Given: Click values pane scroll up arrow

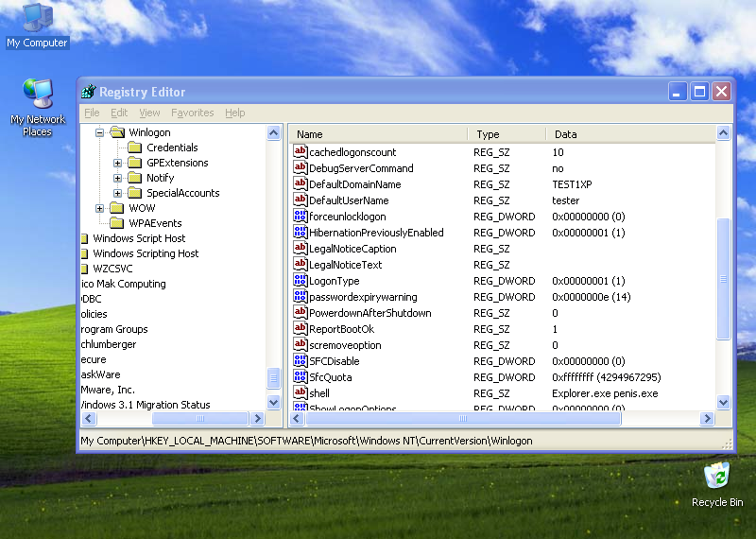Looking at the screenshot, I should (723, 132).
